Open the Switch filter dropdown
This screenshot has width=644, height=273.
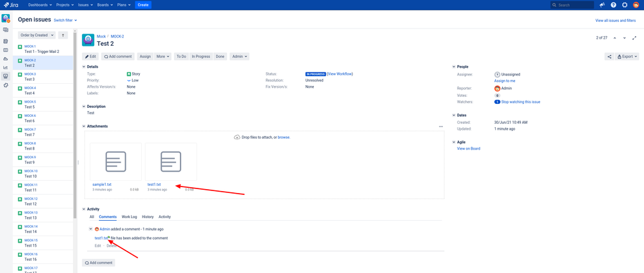[65, 20]
